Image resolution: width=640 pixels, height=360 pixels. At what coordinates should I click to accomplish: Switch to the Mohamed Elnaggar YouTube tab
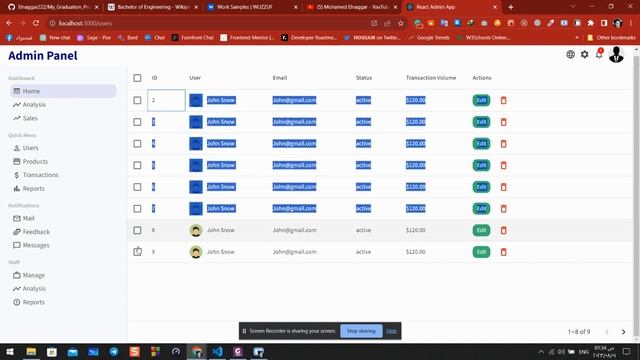[x=351, y=7]
